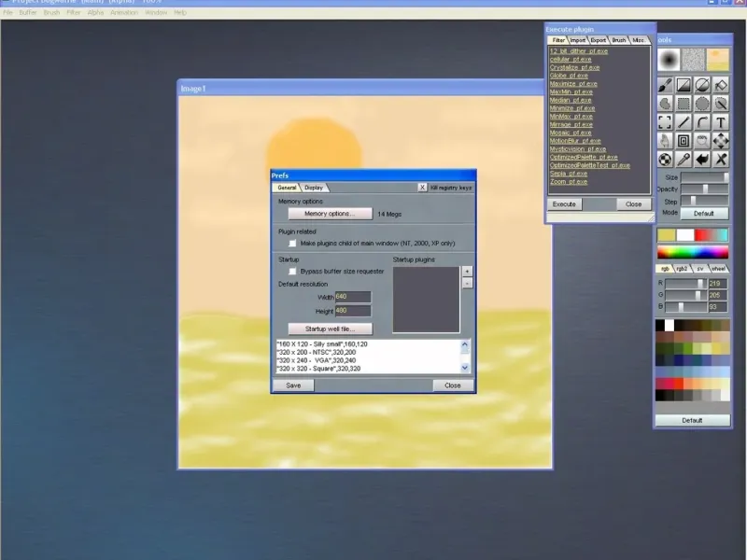Toggle Make plugins child of main window

tap(292, 244)
